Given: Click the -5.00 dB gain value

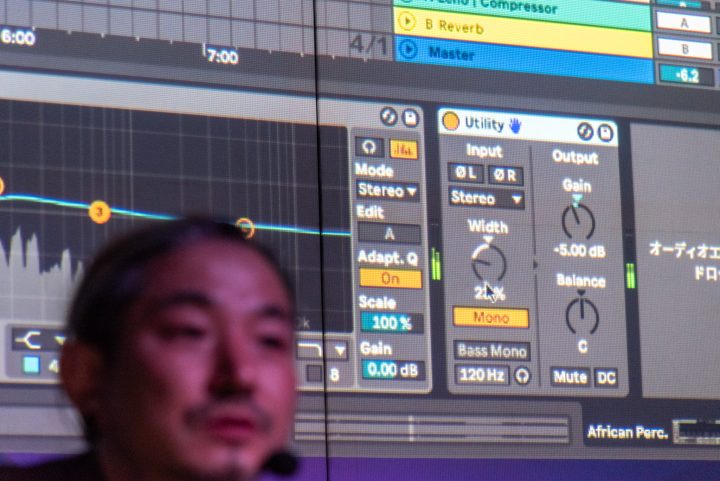Looking at the screenshot, I should point(579,251).
